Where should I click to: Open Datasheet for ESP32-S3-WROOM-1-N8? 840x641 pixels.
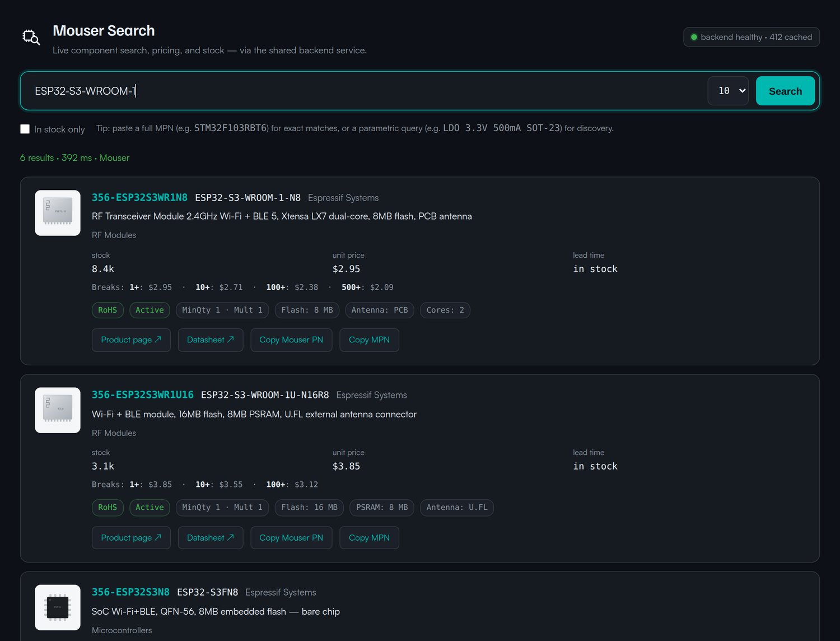[x=211, y=340]
